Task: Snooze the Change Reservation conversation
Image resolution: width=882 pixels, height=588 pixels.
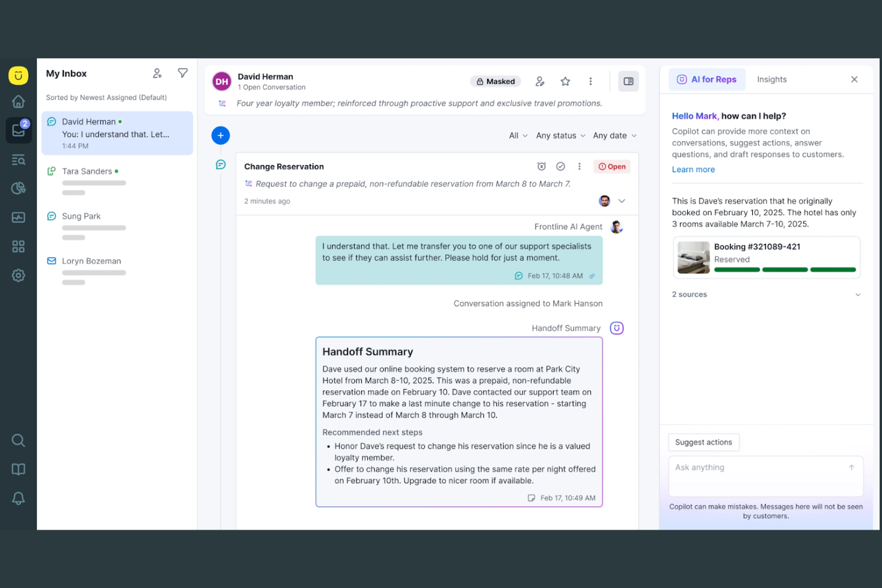Action: click(541, 166)
